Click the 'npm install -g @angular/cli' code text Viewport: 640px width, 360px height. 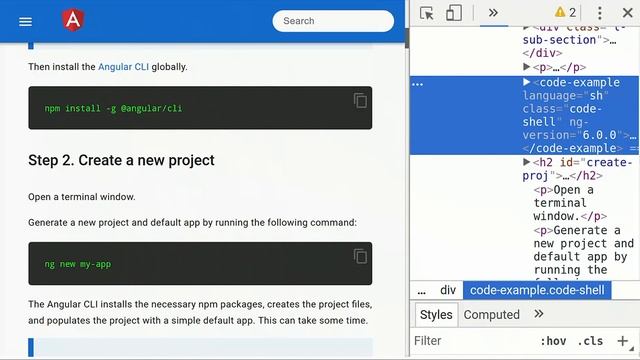113,108
